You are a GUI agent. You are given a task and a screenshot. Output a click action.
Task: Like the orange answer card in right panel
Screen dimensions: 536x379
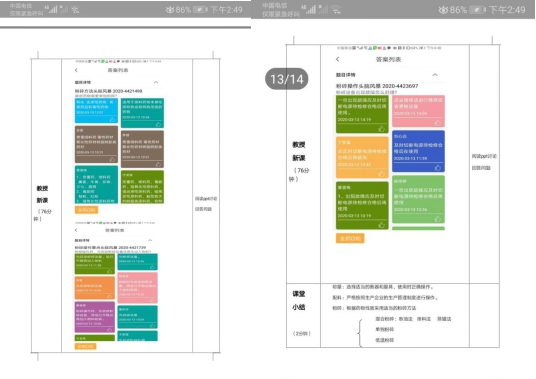coord(381,174)
